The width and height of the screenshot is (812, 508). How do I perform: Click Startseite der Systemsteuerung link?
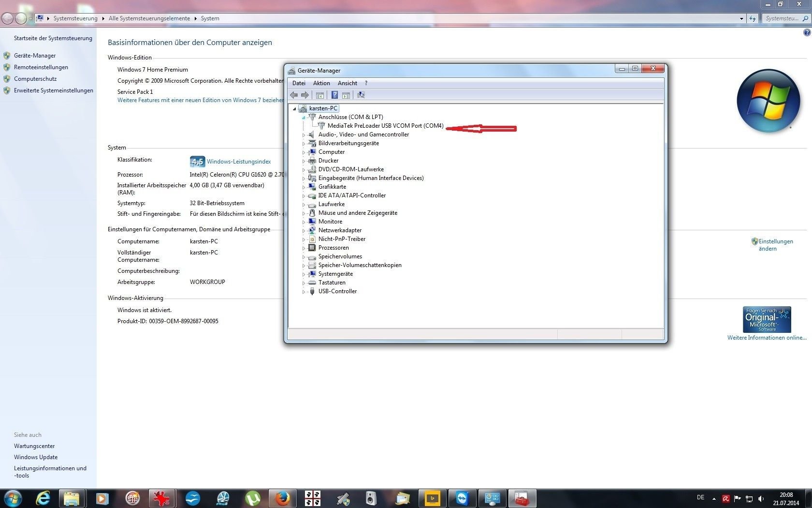pos(53,38)
